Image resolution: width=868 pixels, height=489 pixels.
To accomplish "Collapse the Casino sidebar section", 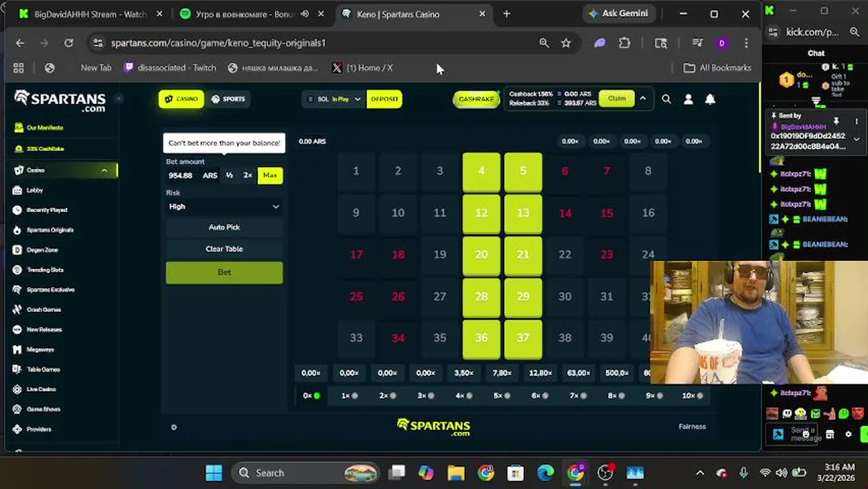I will [104, 170].
